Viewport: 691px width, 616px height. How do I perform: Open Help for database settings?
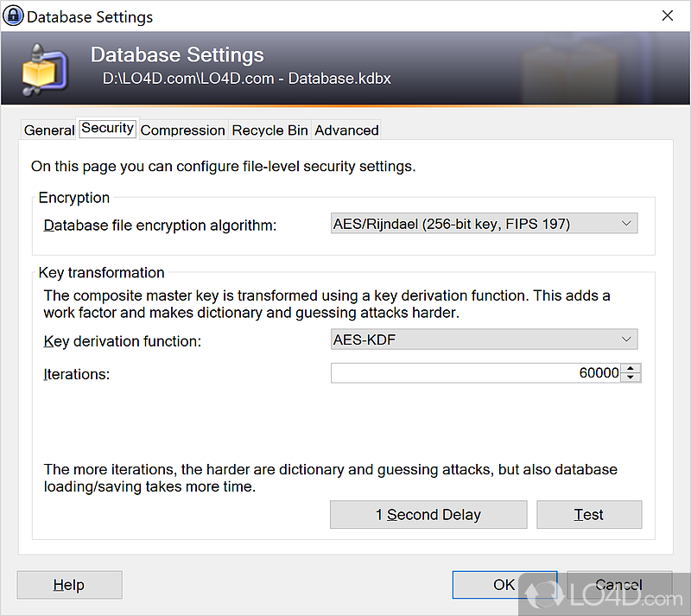(69, 585)
